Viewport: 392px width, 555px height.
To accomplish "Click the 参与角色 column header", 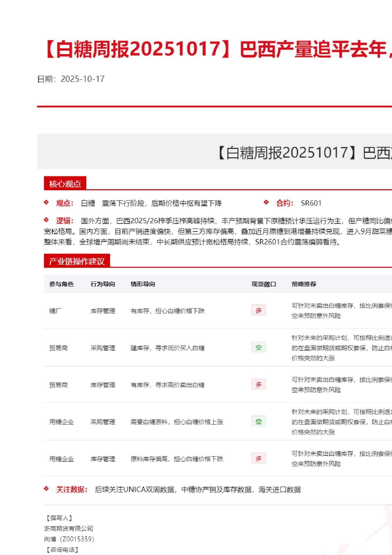I will click(61, 284).
